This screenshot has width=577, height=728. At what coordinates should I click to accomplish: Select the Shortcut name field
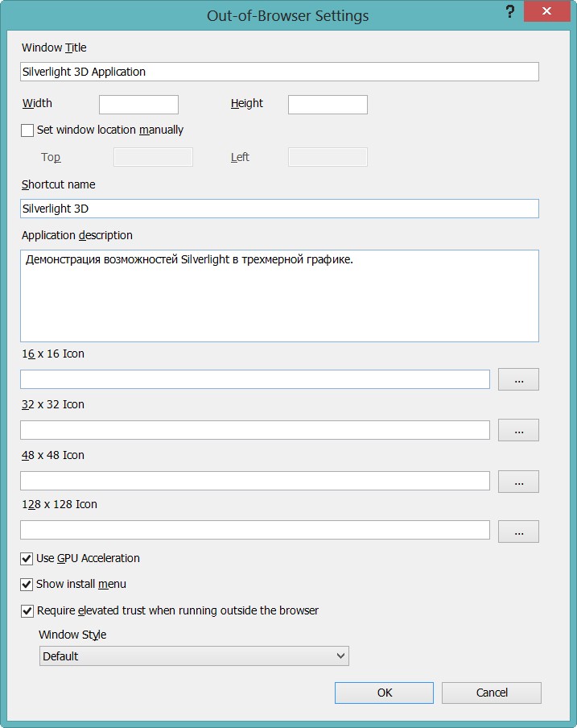point(280,209)
